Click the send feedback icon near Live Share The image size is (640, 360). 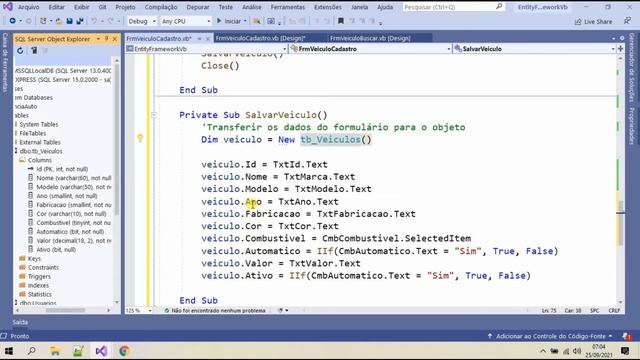point(627,21)
